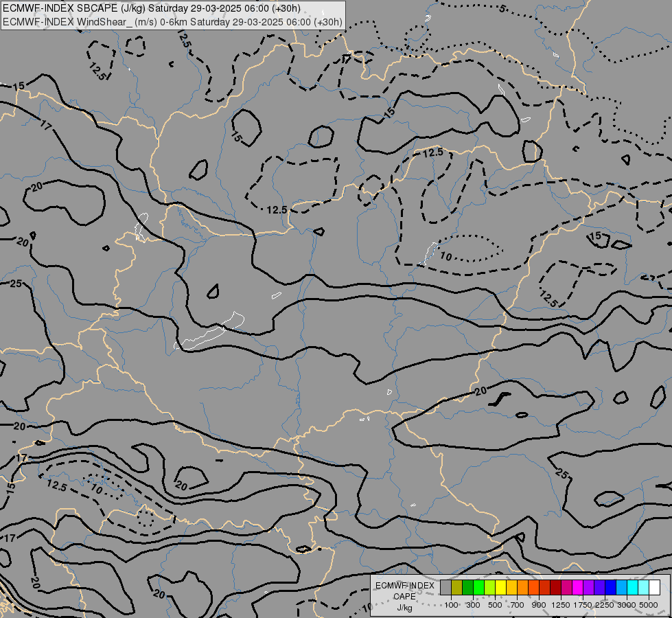Click the bright magenta legend swatch

point(578,587)
